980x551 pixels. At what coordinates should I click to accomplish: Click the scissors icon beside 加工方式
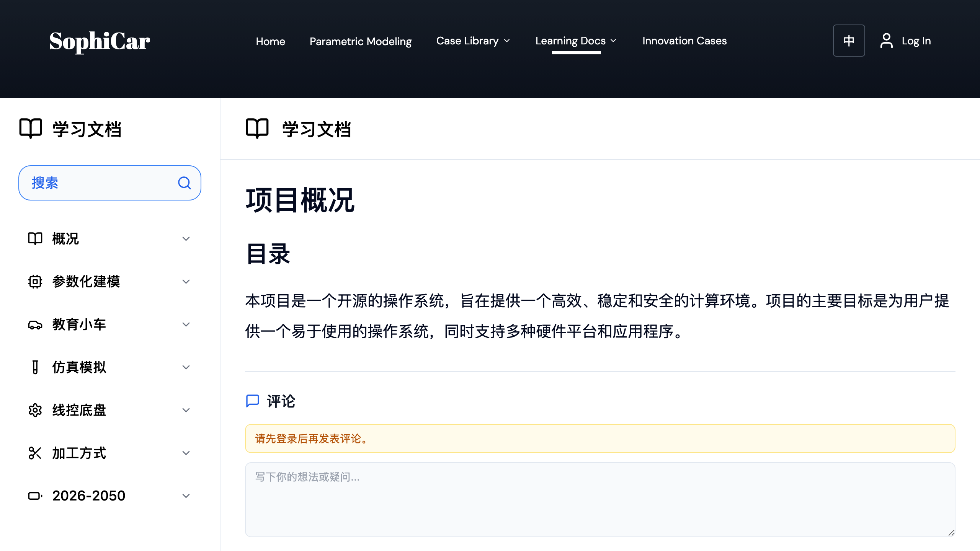point(35,453)
